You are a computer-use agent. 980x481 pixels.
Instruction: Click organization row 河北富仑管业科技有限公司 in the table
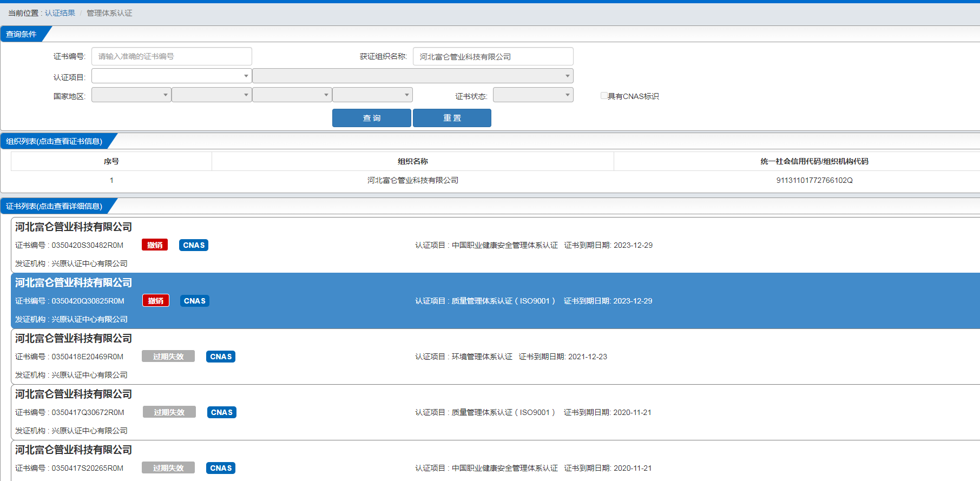click(413, 180)
